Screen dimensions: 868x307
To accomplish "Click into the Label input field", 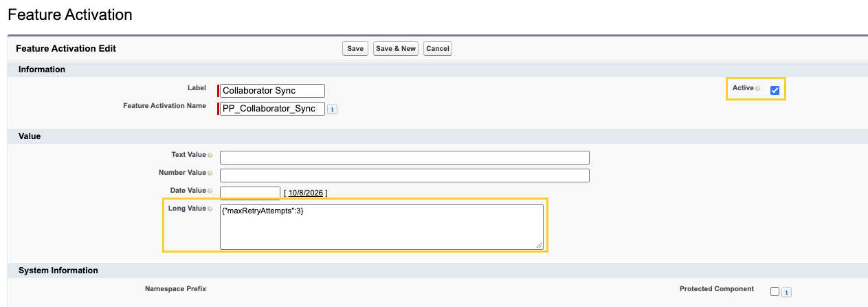I will (273, 91).
